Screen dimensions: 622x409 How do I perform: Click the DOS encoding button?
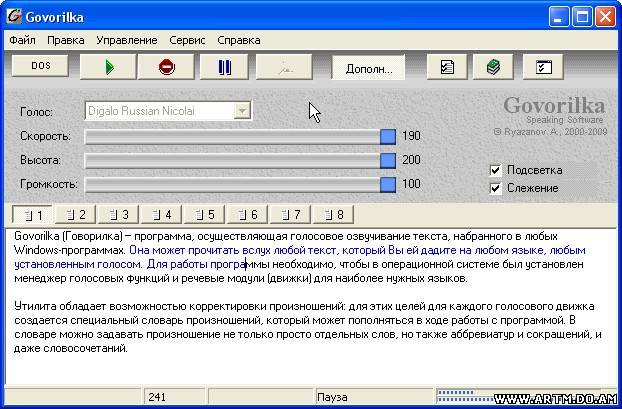tap(40, 65)
